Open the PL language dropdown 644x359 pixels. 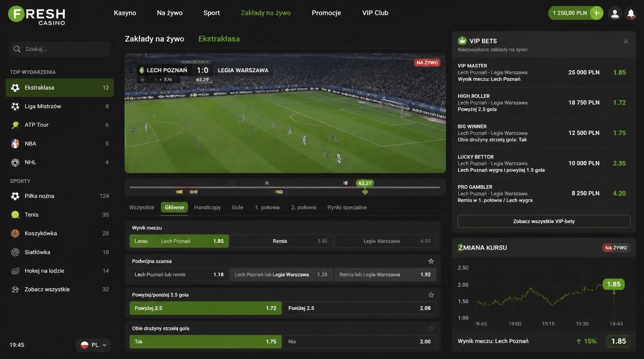[93, 345]
